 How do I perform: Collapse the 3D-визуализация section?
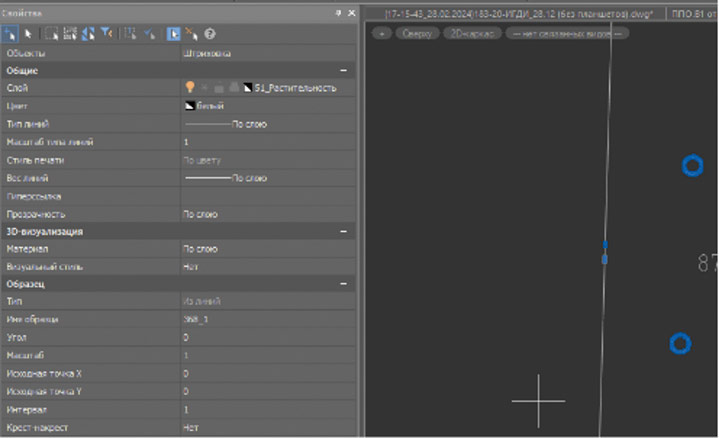343,232
